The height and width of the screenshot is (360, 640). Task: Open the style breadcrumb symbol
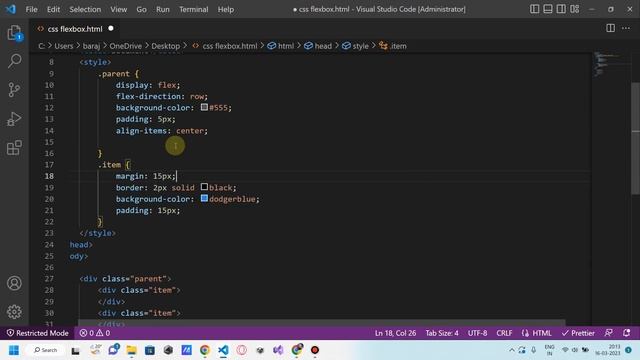355,46
